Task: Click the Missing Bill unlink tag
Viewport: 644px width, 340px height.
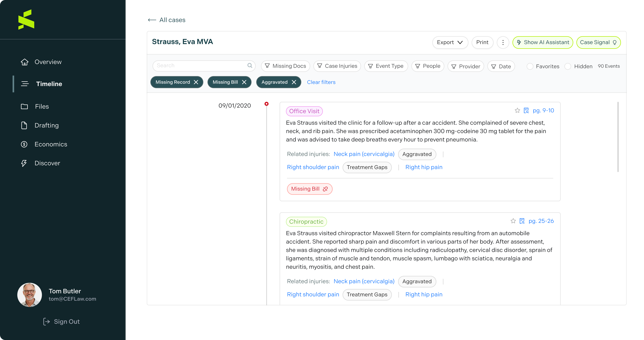Action: click(x=310, y=189)
